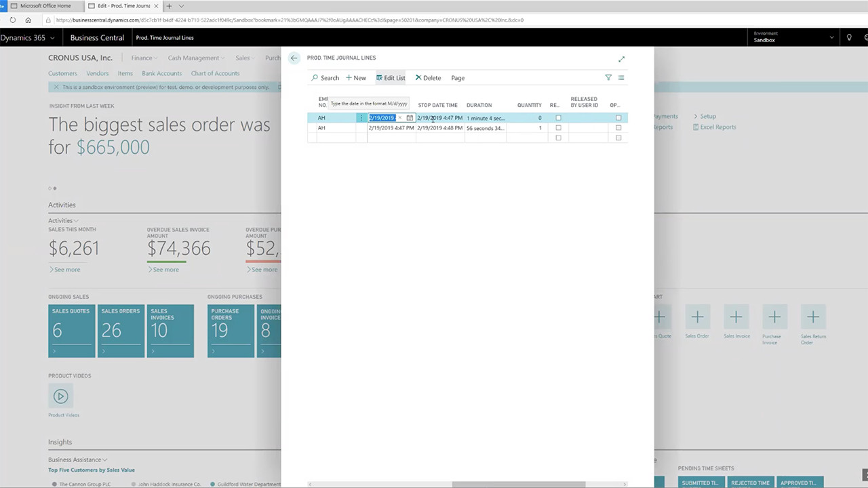This screenshot has height=488, width=868.
Task: Open the Chart of Accounts navigation link
Action: point(215,73)
